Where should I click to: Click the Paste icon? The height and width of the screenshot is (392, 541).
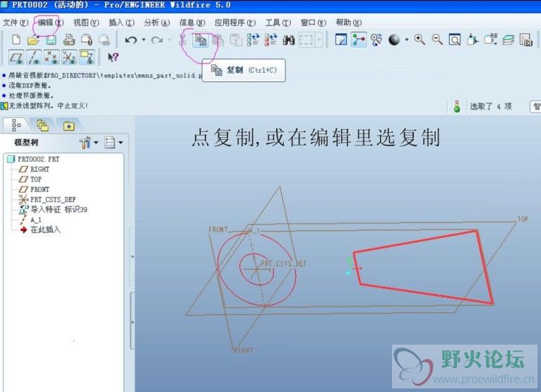(218, 40)
